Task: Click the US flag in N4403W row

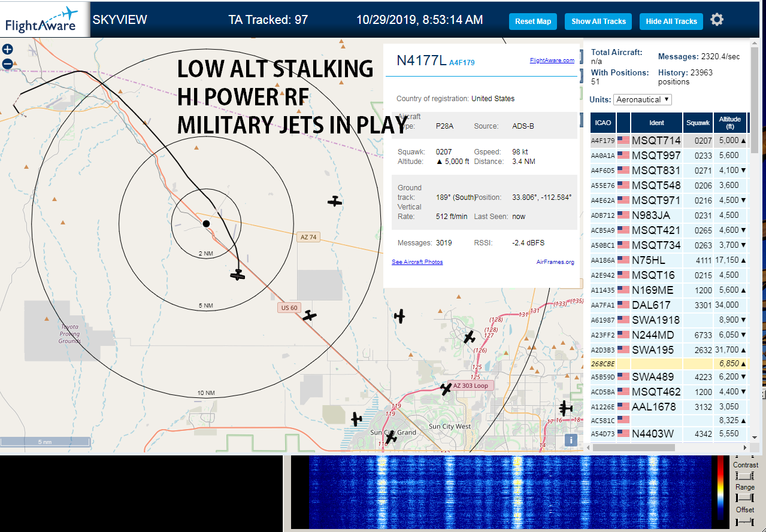Action: (x=623, y=433)
